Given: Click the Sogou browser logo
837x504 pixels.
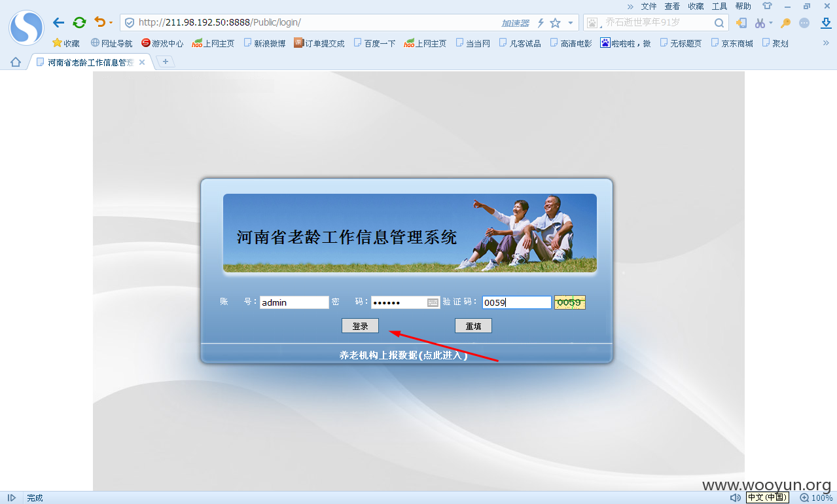Looking at the screenshot, I should click(26, 28).
